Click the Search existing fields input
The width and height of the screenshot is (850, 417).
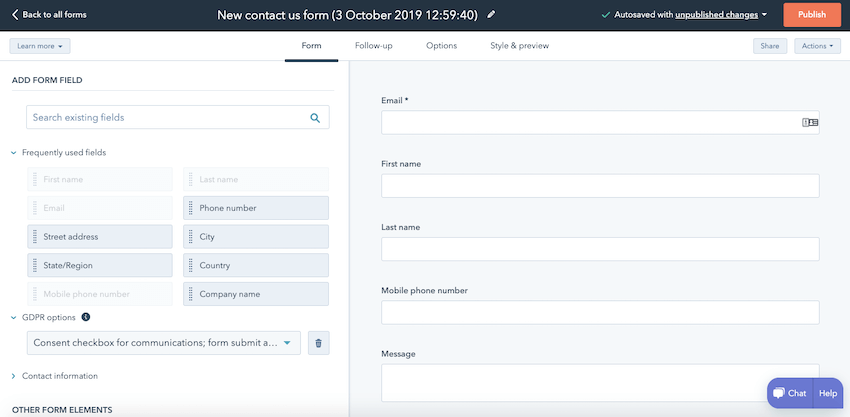(178, 117)
